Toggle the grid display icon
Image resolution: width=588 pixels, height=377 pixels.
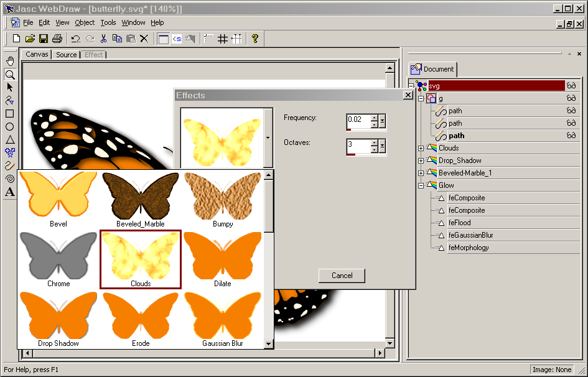223,39
